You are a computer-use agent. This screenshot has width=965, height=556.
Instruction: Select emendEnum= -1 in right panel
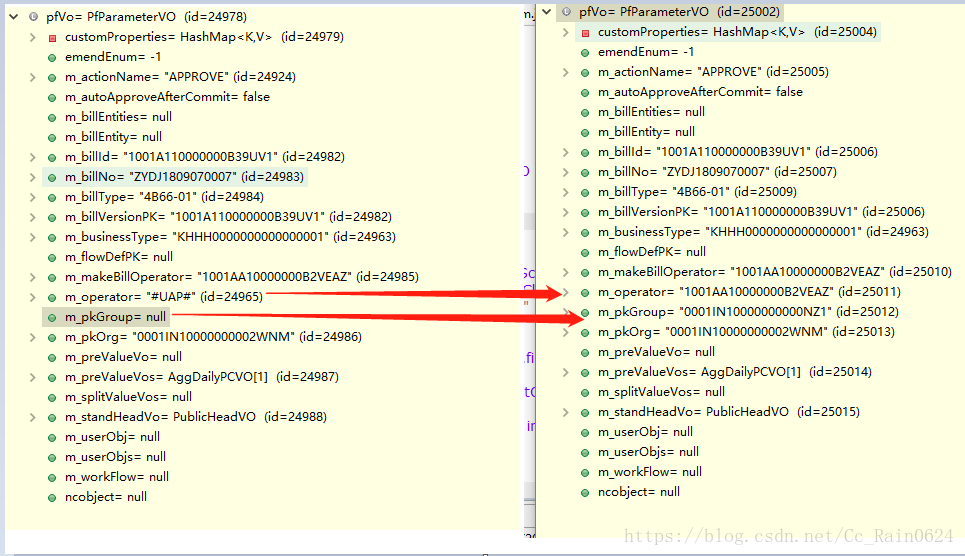coord(646,52)
